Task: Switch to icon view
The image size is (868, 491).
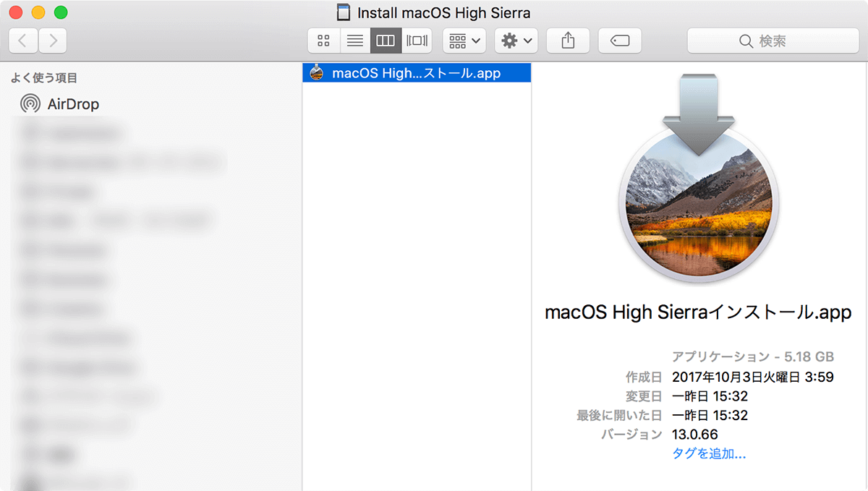Action: [323, 40]
